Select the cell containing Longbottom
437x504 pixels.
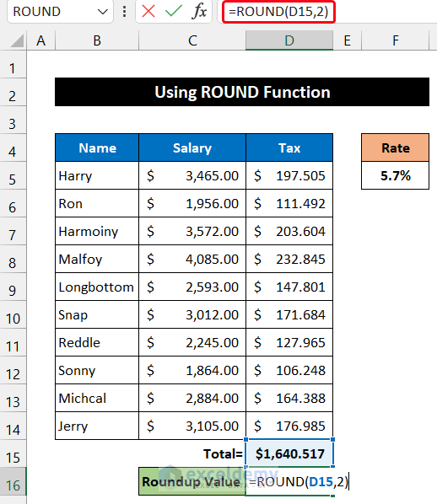(97, 287)
